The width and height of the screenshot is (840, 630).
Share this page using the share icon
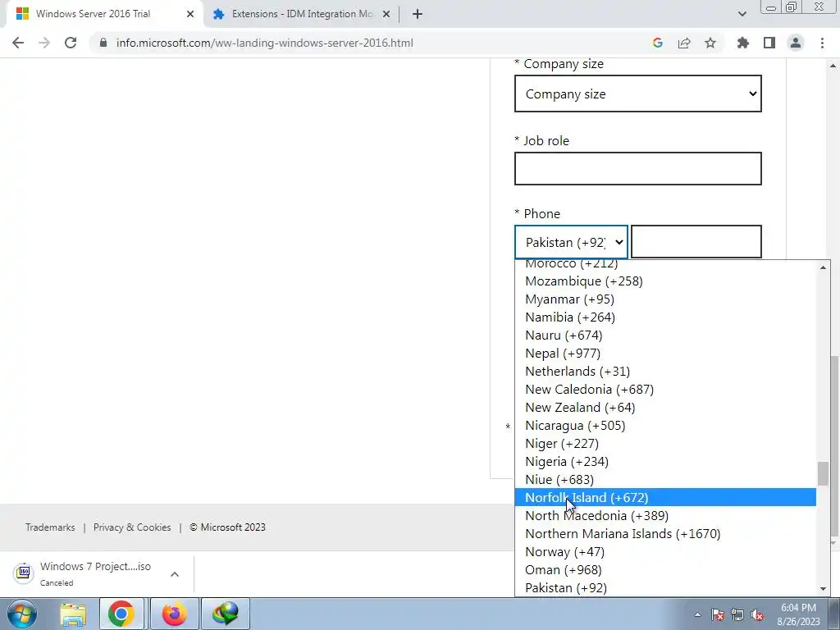[684, 43]
